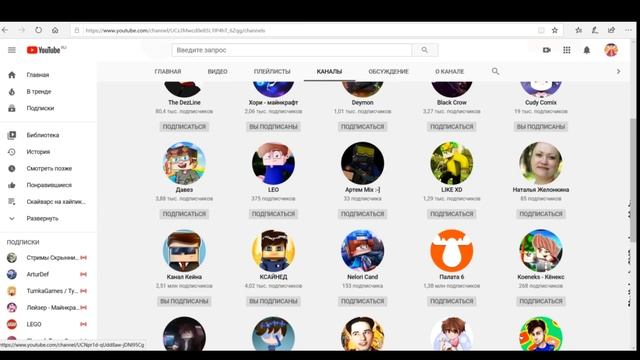Subscribe to Black Crow channel
Image resolution: width=640 pixels, height=360 pixels.
[451, 127]
